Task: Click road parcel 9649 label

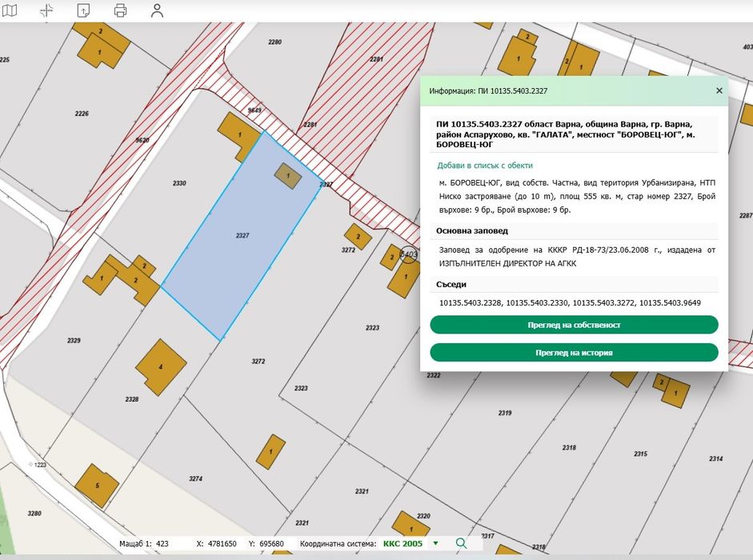Action: [x=254, y=110]
